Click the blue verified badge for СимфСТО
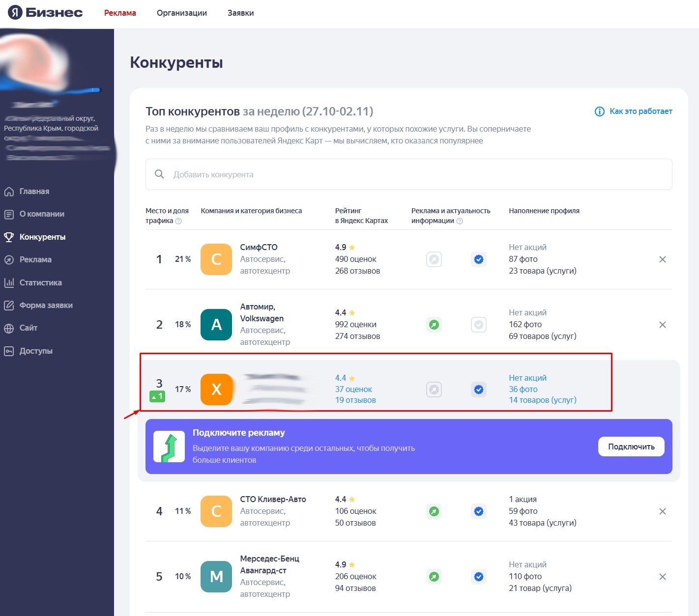This screenshot has height=616, width=699. 478,259
